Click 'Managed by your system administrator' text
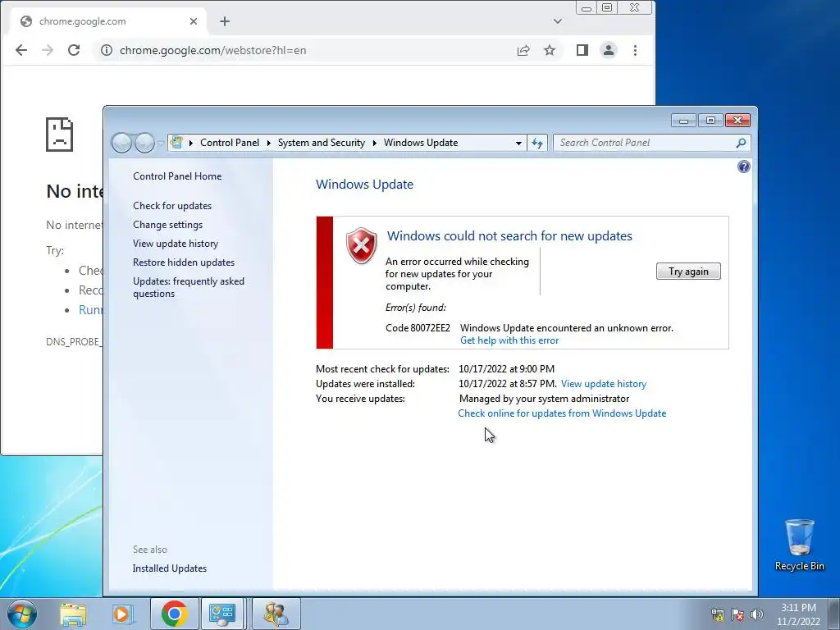 [x=545, y=399]
